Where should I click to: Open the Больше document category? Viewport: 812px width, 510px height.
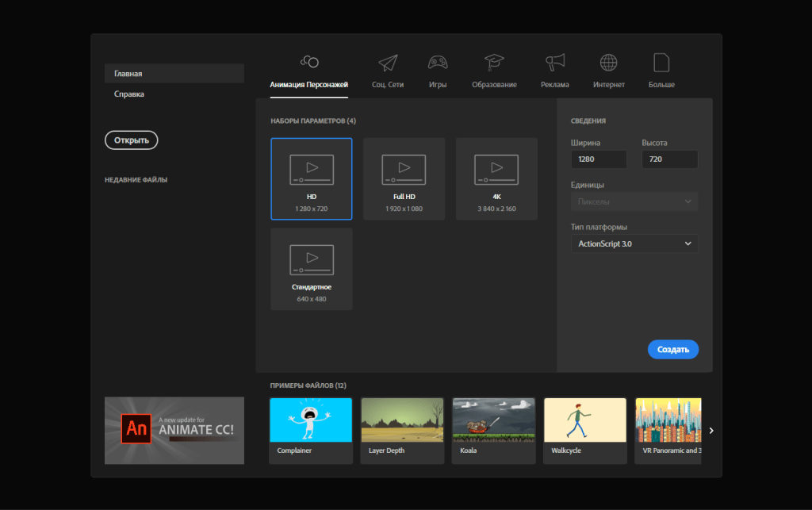pyautogui.click(x=661, y=63)
